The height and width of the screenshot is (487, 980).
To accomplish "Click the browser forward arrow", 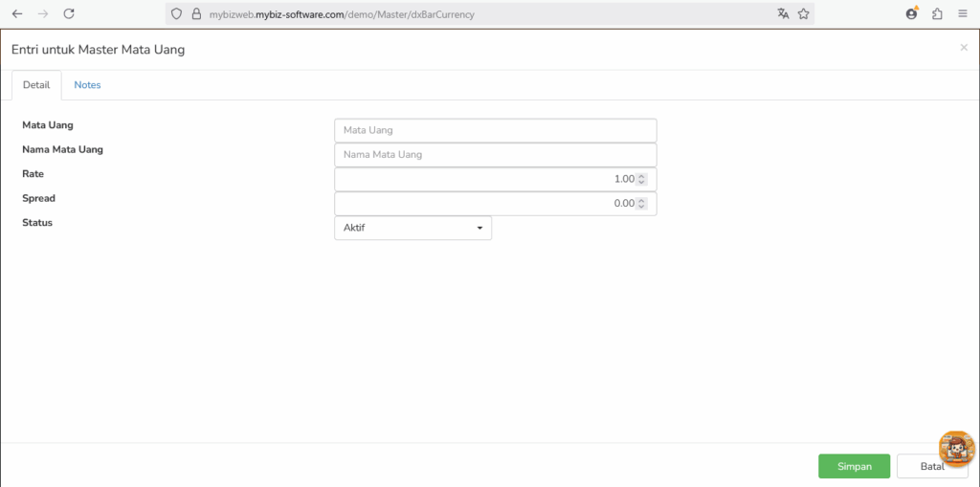I will (43, 13).
